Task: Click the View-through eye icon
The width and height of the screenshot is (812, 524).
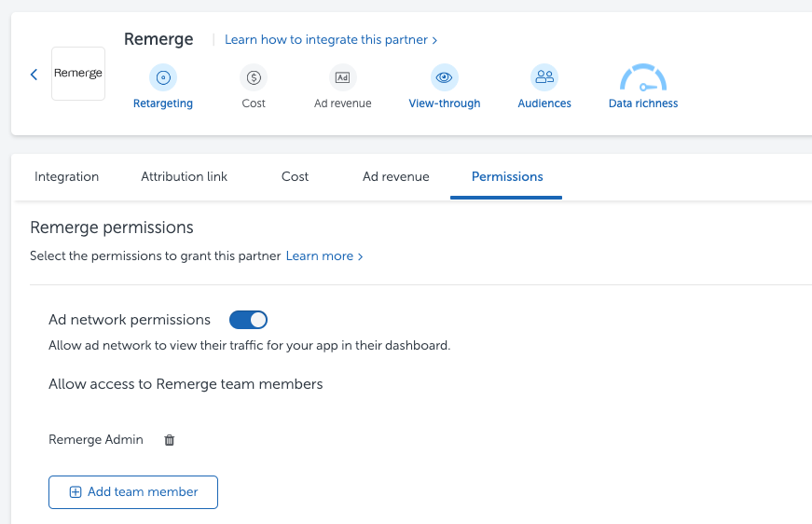Action: point(444,77)
